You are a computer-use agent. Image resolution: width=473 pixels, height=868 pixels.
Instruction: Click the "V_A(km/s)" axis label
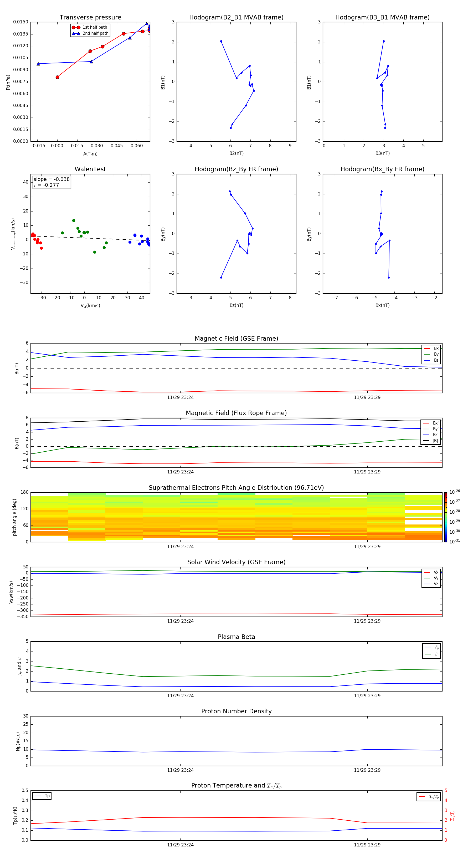point(90,306)
